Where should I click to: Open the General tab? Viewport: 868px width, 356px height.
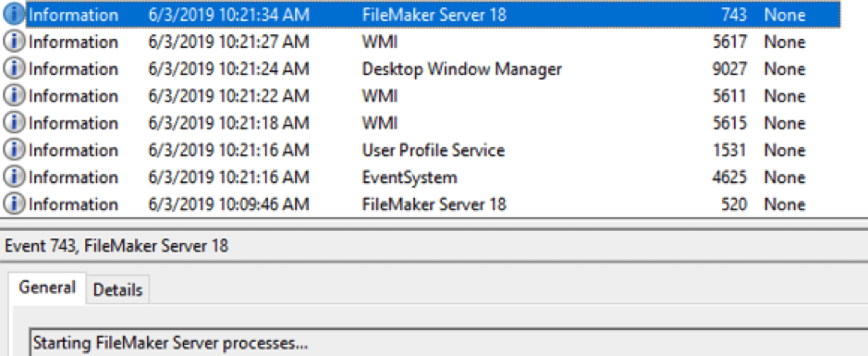(47, 288)
